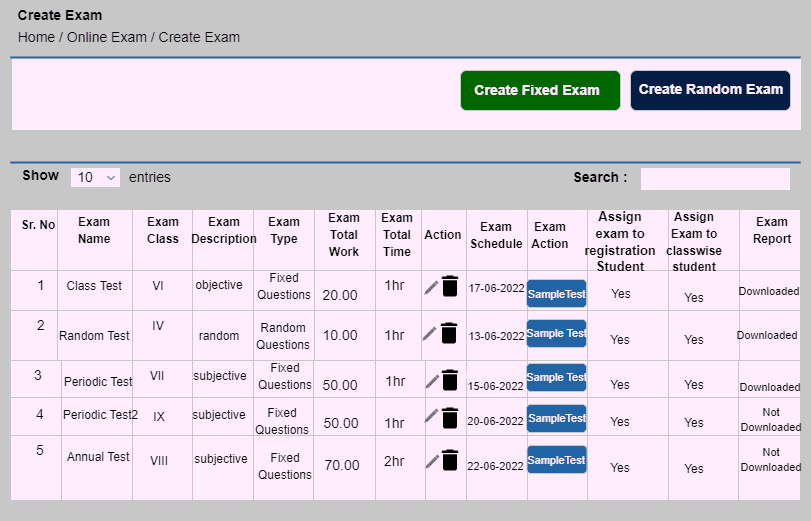Image resolution: width=811 pixels, height=521 pixels.
Task: Sort by the Sr. No column header
Action: 38,225
